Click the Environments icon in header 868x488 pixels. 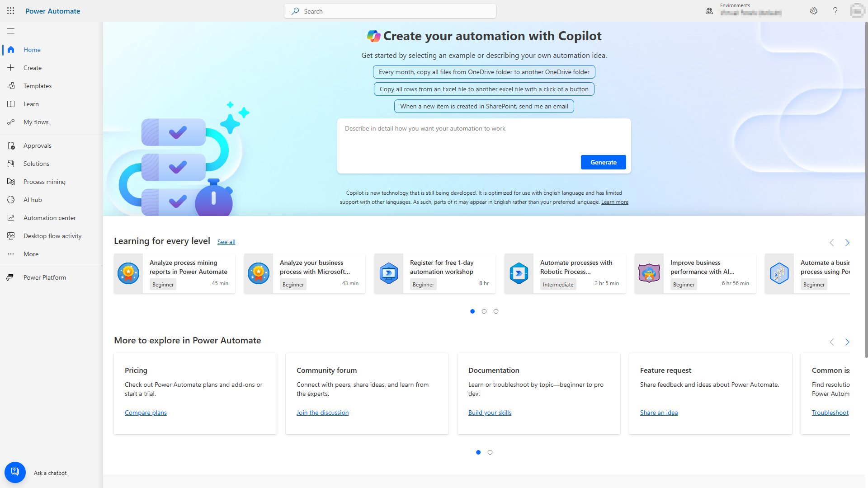pos(709,11)
